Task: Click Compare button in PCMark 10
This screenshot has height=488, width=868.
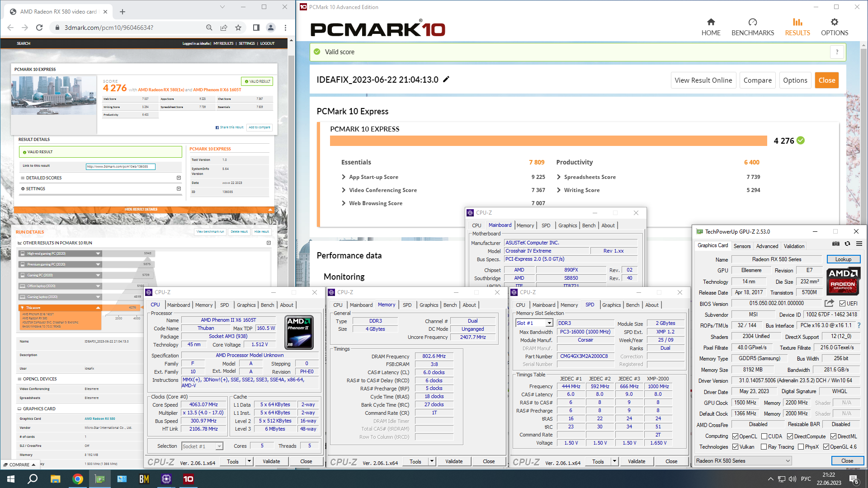Action: point(757,80)
